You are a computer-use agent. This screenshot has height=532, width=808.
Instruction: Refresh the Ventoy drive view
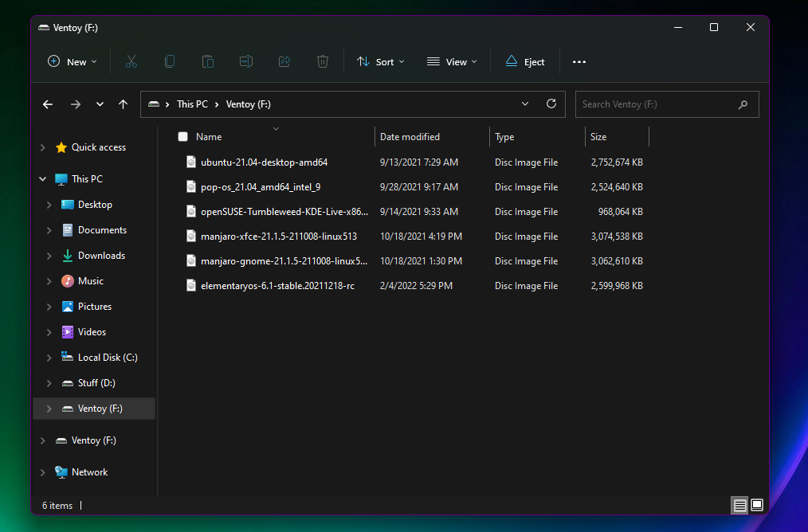pos(551,104)
